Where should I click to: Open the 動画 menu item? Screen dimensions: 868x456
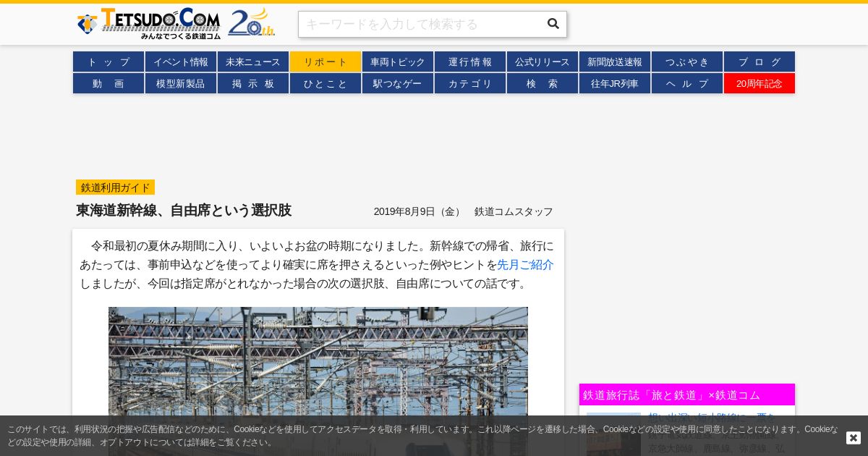point(109,83)
